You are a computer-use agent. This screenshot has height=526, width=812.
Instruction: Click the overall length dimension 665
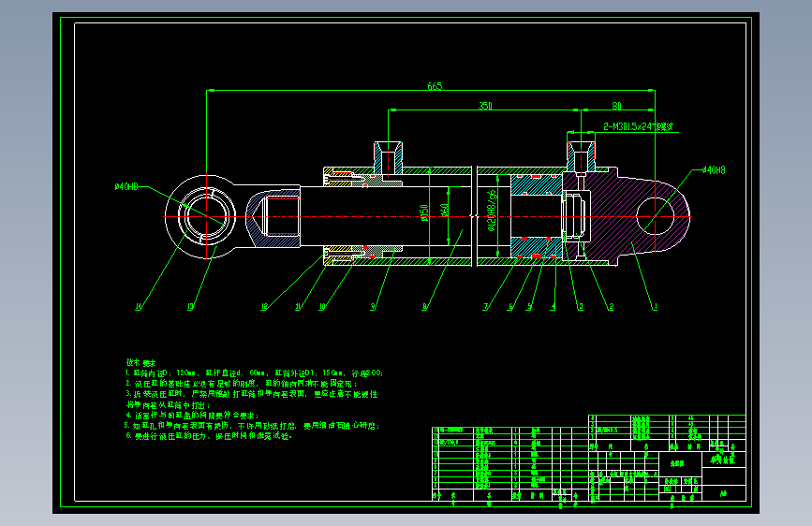435,86
